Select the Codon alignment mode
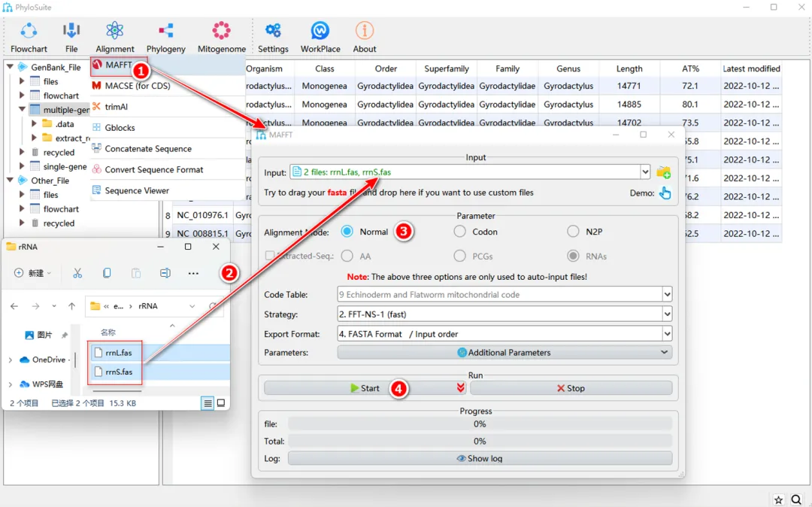Image resolution: width=812 pixels, height=507 pixels. 460,232
